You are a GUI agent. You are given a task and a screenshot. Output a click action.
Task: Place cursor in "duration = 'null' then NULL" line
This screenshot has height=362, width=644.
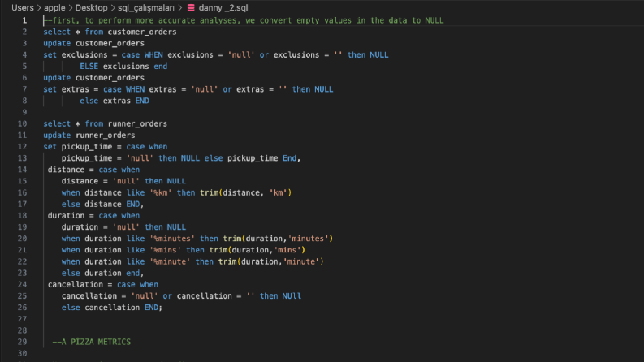tap(123, 227)
